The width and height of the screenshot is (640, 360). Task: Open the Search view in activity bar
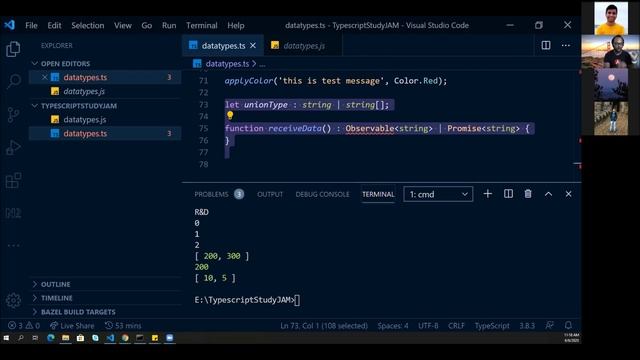(13, 81)
